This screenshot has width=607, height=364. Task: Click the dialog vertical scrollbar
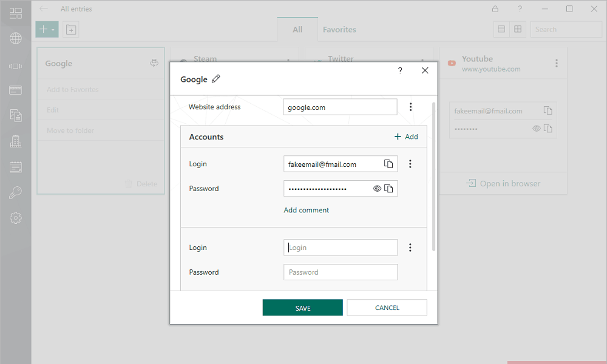433,176
